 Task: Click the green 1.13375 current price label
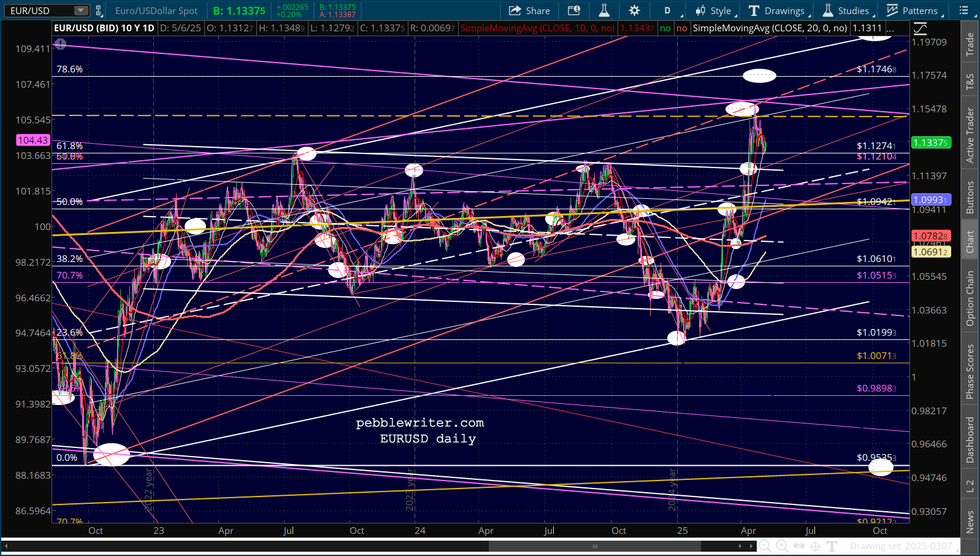[x=931, y=142]
